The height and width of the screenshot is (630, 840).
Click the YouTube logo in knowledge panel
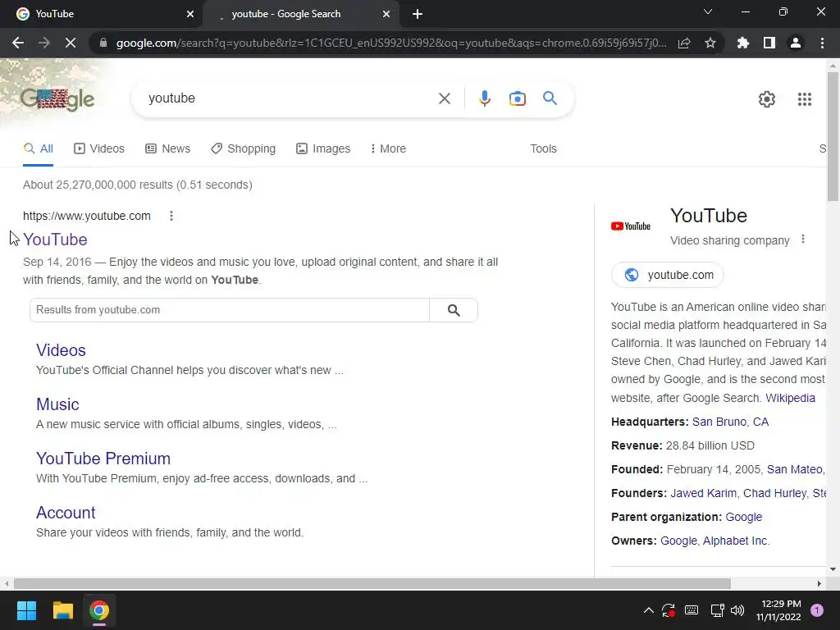pos(631,226)
